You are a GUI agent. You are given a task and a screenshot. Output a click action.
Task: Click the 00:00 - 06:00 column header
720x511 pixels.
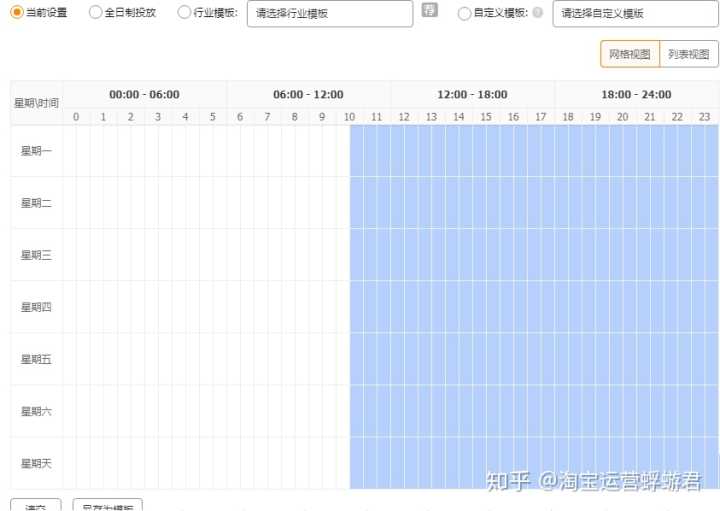click(x=144, y=94)
